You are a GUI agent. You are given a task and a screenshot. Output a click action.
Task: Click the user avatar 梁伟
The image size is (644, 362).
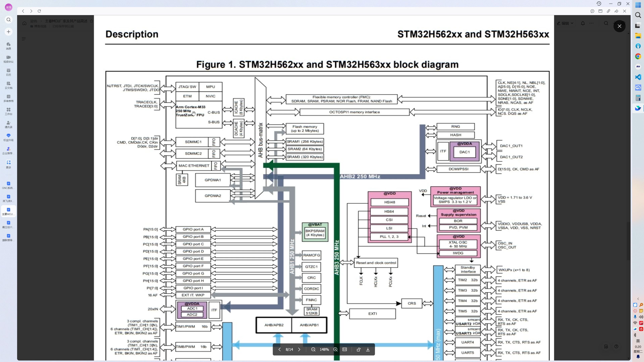tap(9, 7)
